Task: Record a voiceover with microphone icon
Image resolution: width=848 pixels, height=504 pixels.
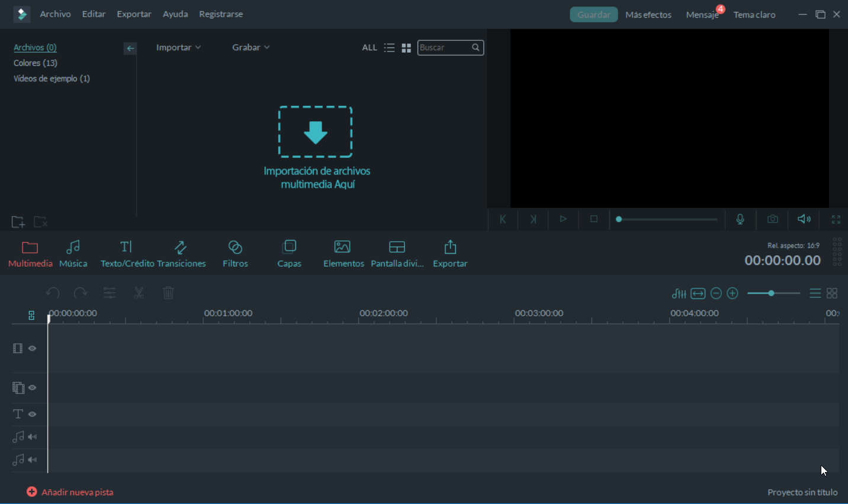Action: (x=740, y=219)
